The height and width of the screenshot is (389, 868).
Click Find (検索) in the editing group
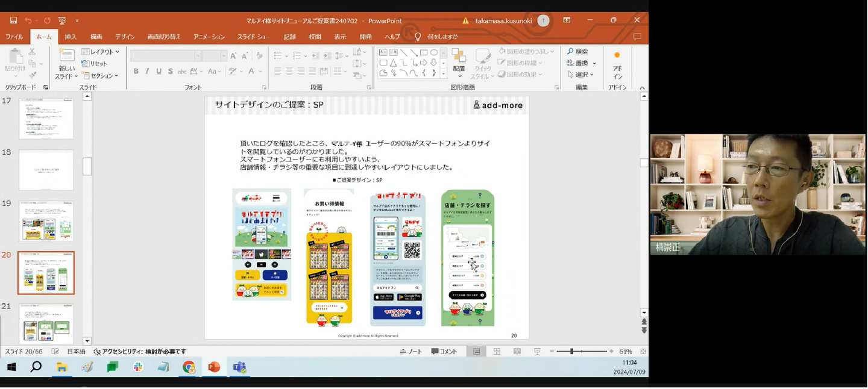[577, 52]
